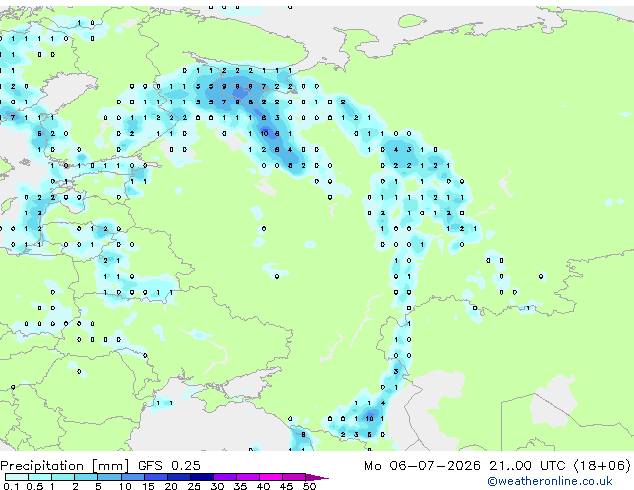This screenshot has width=634, height=490.
Task: Click the "35" legend scale label
Action: pyautogui.click(x=240, y=486)
